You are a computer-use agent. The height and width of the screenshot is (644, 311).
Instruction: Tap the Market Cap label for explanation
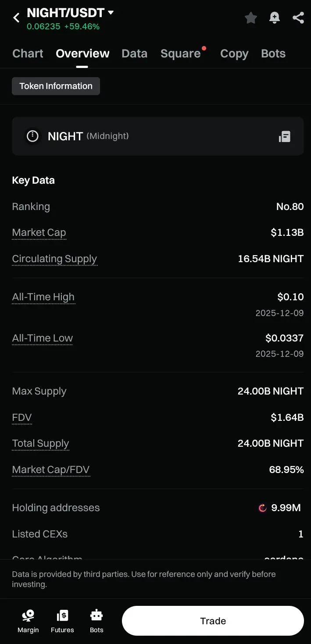coord(39,232)
